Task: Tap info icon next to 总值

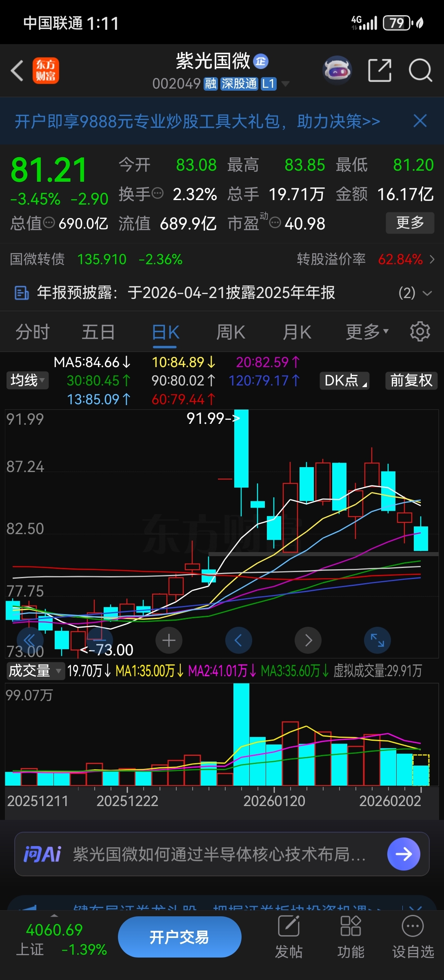Action: point(49,223)
